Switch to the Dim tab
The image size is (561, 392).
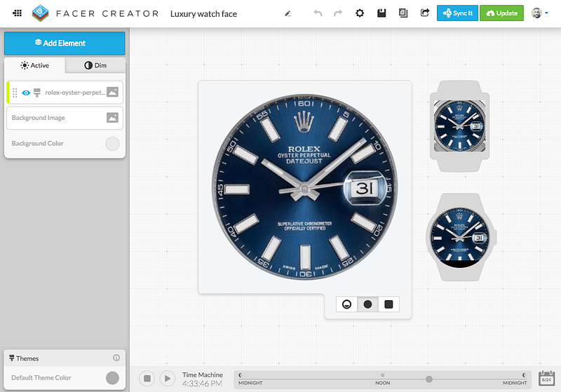pos(95,65)
